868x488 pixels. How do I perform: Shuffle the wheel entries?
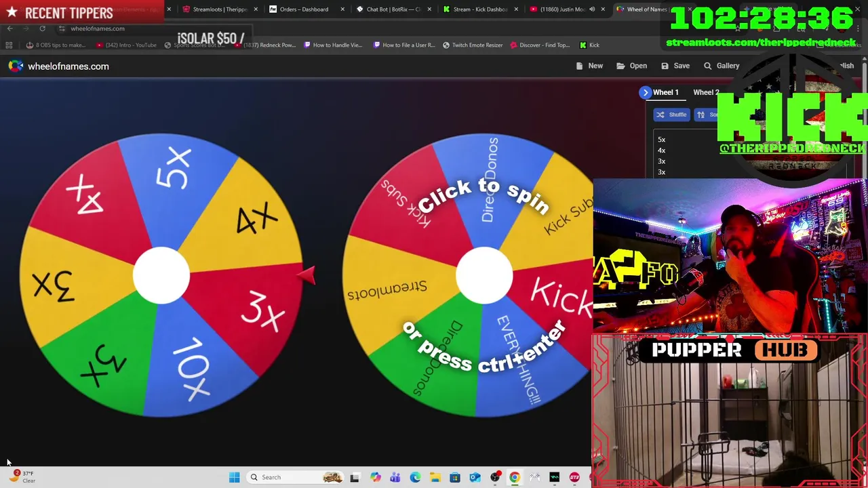pos(671,115)
